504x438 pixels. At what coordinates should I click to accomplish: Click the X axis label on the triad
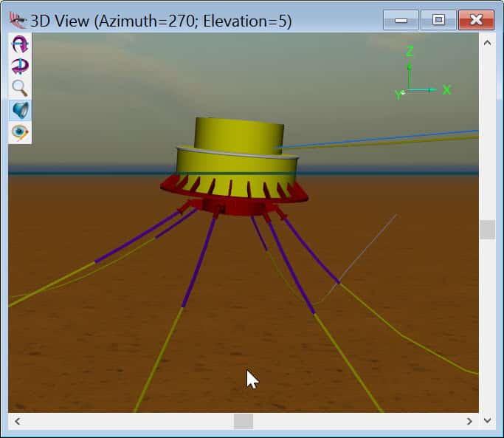[x=446, y=90]
